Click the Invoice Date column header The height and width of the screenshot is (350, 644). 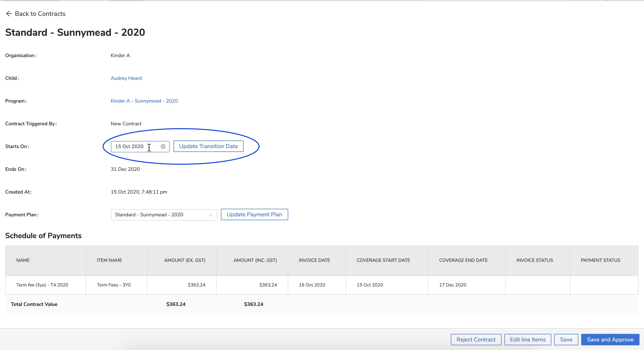click(x=314, y=260)
